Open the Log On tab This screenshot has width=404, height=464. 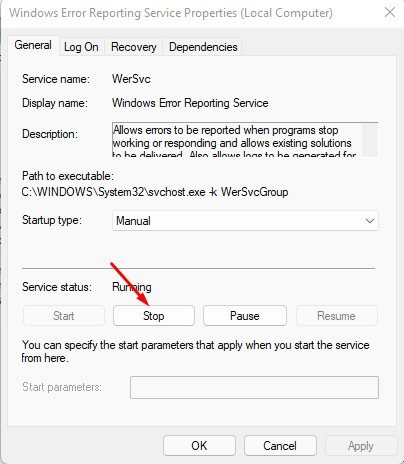pyautogui.click(x=81, y=47)
